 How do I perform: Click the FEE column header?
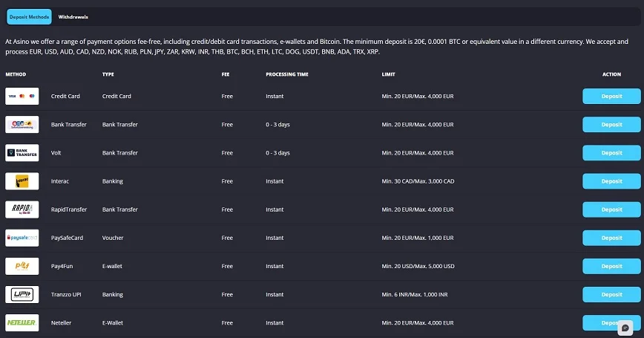coord(226,74)
